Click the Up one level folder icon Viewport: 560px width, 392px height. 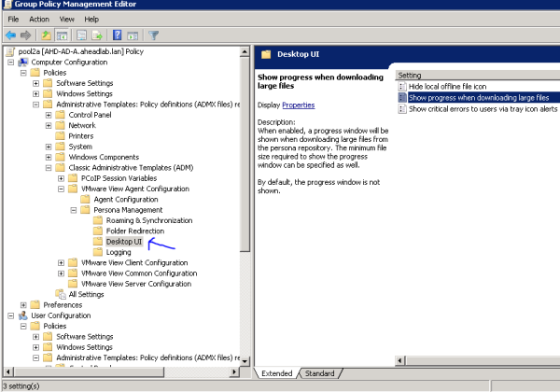[46, 35]
